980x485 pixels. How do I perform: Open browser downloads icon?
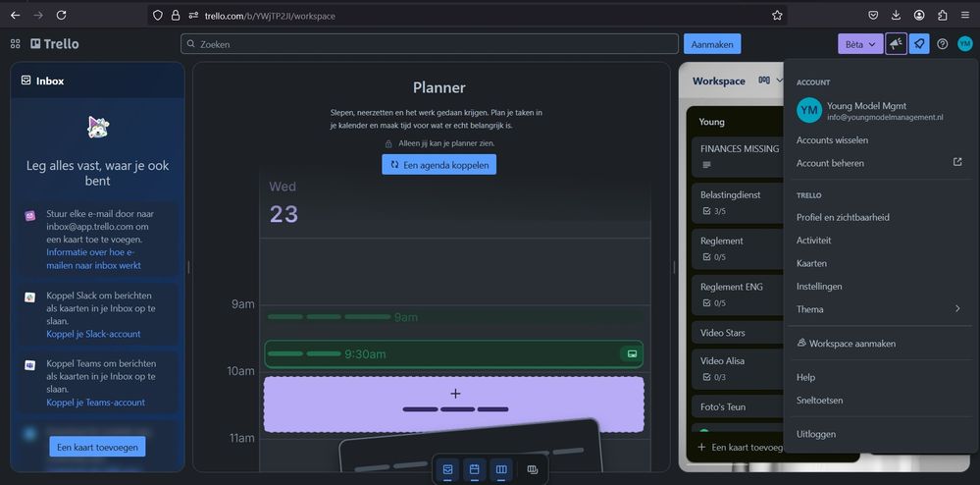(896, 16)
